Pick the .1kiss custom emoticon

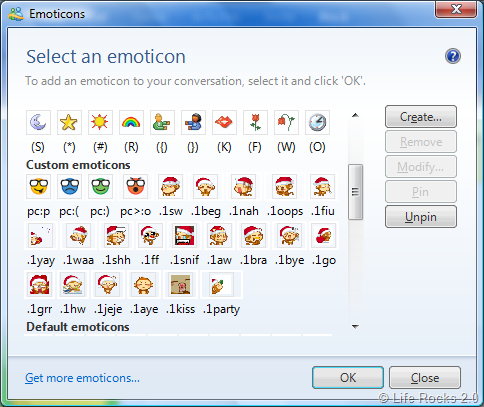181,284
